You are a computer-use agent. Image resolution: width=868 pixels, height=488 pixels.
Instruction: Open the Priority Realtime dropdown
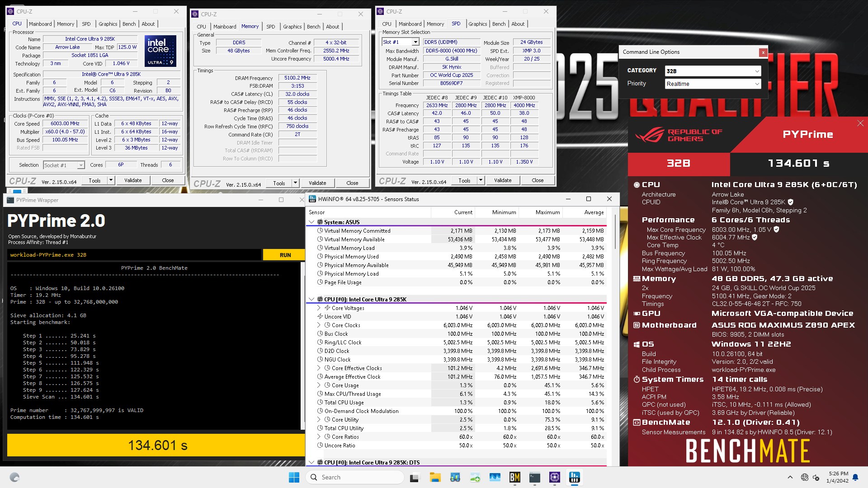coord(713,84)
